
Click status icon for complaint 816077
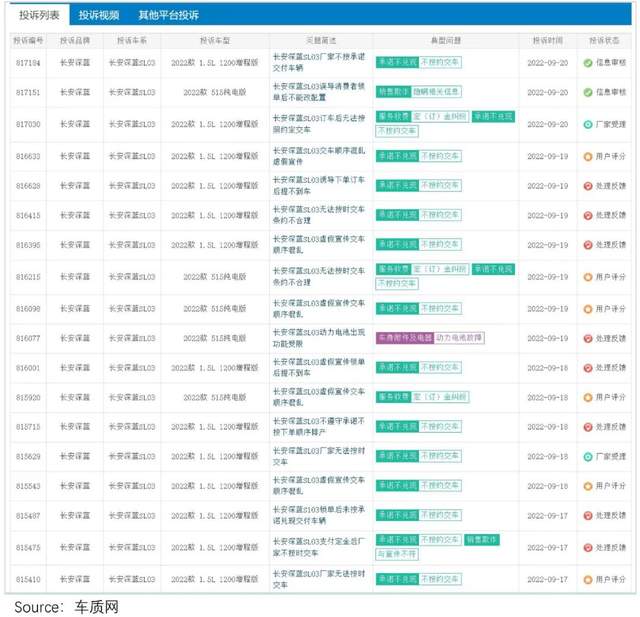(588, 339)
